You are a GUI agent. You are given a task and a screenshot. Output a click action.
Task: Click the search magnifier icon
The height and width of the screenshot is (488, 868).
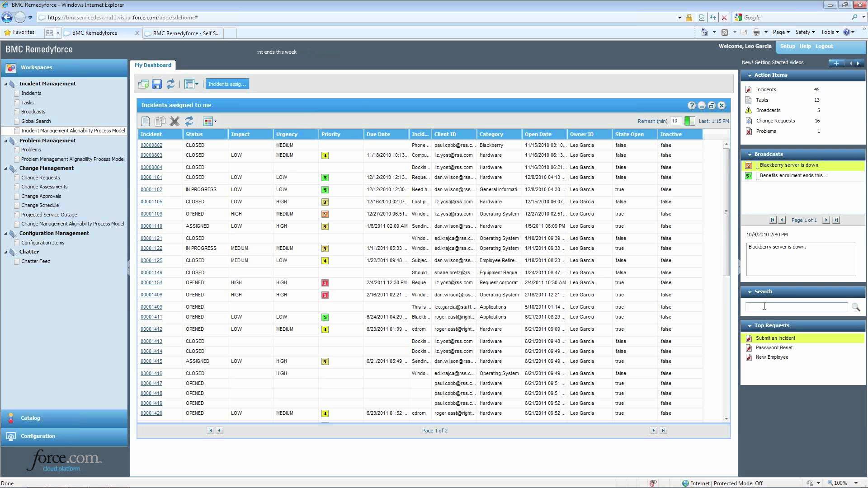coord(855,307)
